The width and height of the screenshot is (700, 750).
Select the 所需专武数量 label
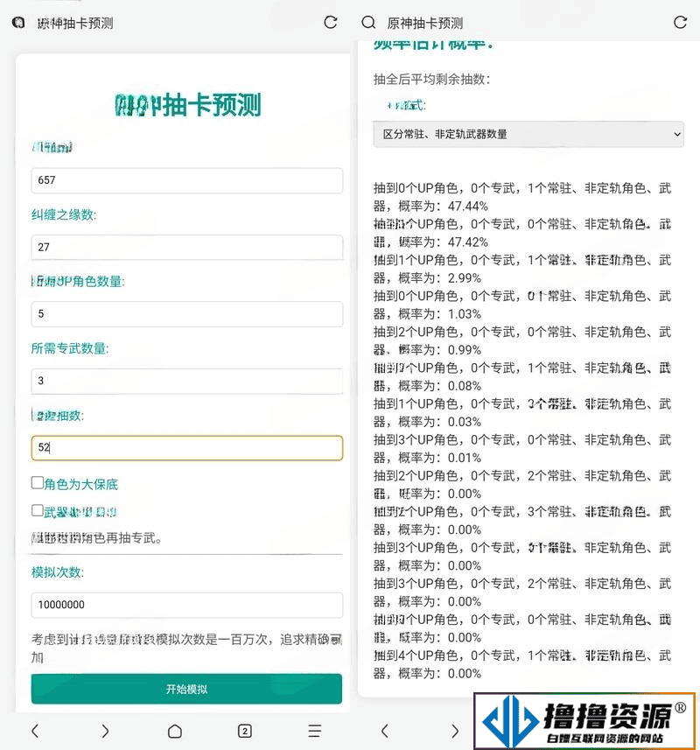point(70,348)
